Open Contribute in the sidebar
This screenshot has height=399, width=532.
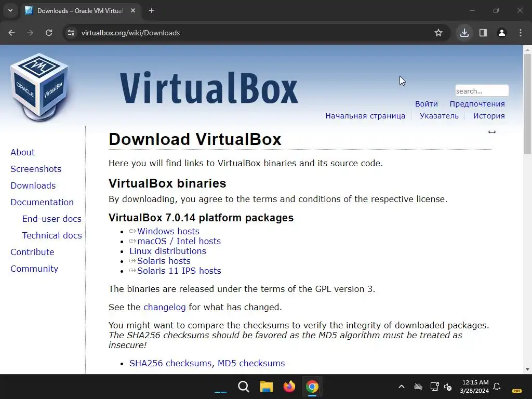click(x=33, y=252)
